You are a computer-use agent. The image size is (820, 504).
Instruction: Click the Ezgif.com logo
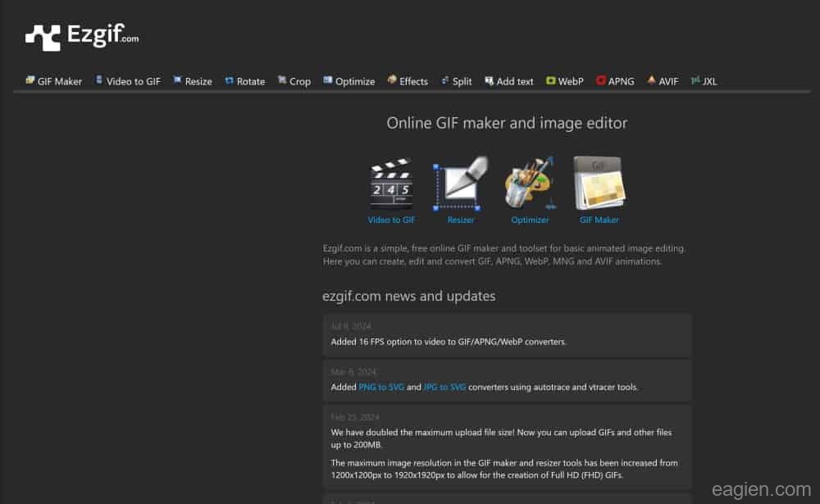[82, 36]
